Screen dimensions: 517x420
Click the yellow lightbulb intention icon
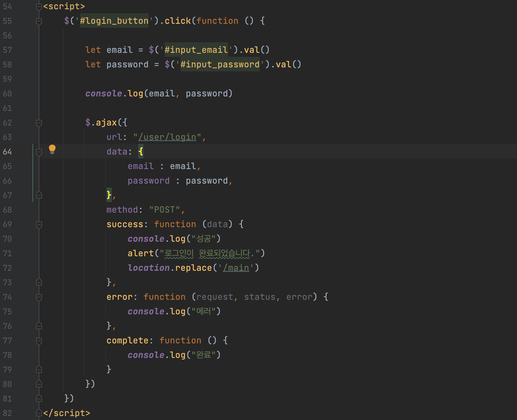coord(52,149)
